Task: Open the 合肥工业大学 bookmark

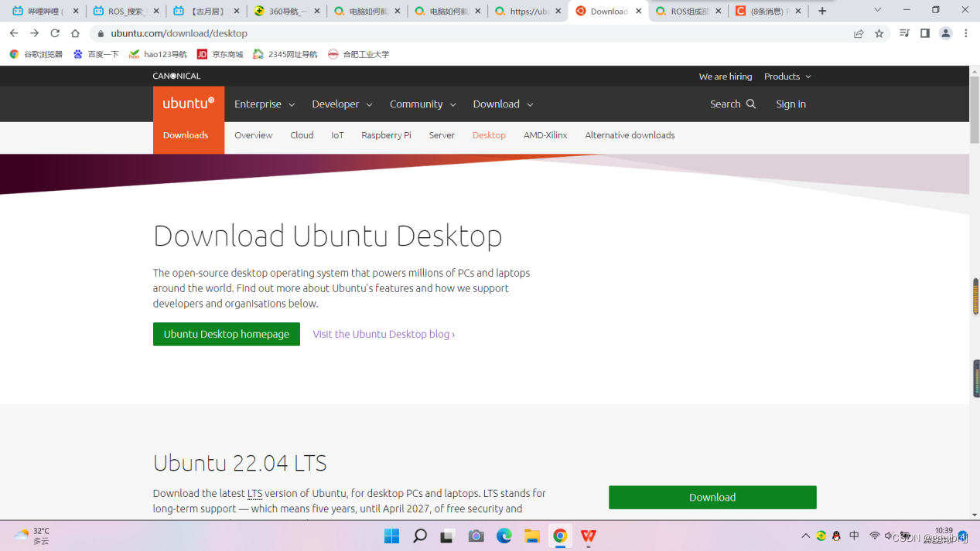Action: (x=358, y=54)
